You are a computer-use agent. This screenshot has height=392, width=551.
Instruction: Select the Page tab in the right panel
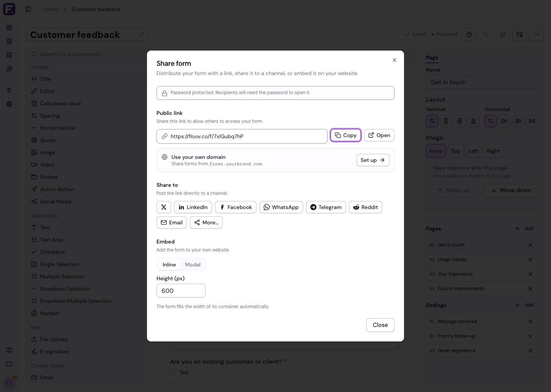432,58
